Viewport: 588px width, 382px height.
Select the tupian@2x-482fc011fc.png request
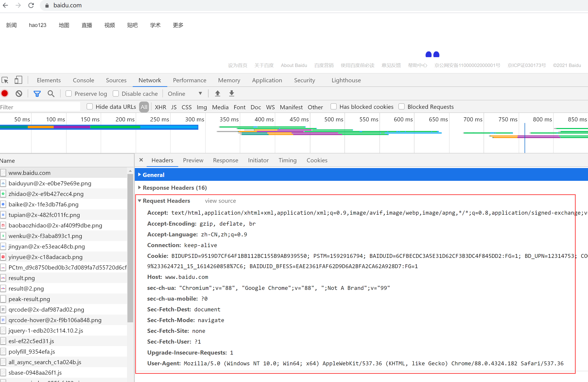64,215
